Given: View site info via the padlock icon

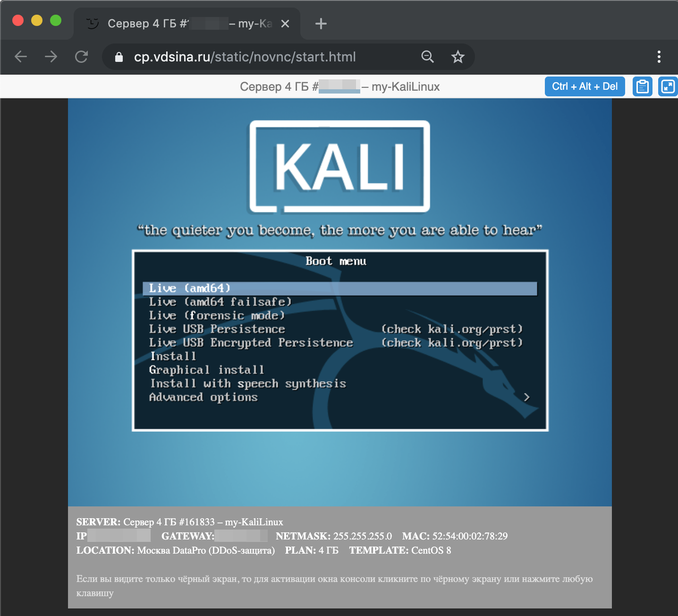Looking at the screenshot, I should pos(119,57).
